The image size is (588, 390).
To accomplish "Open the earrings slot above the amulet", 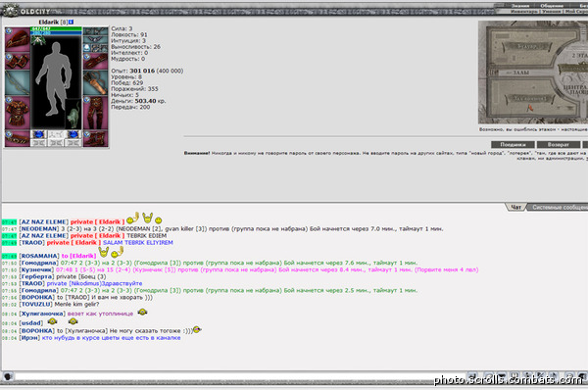I will point(95,31).
